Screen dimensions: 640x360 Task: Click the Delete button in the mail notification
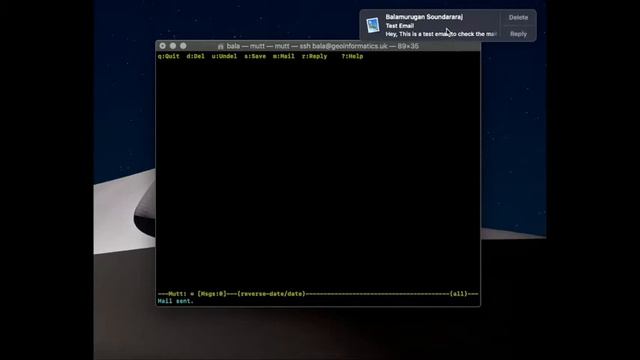point(518,18)
